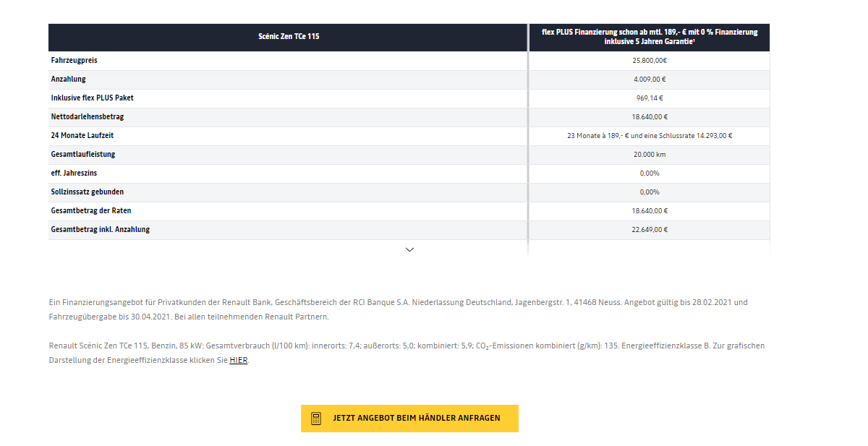Viewport: 868px width, 446px height.
Task: Click the Renault Bank financing disclaimer paragraph
Action: point(399,309)
